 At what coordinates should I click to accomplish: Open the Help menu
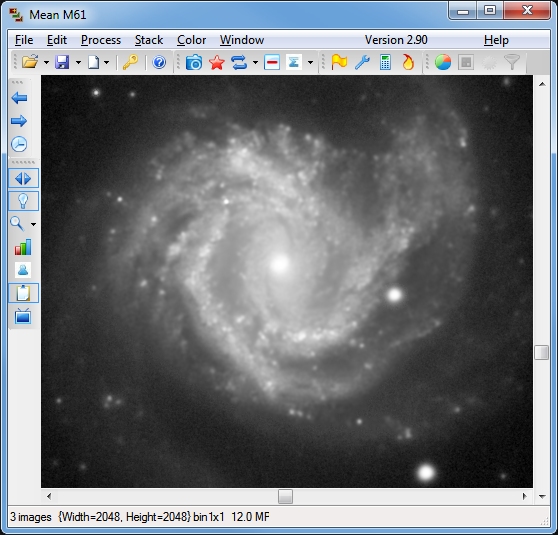click(x=496, y=40)
